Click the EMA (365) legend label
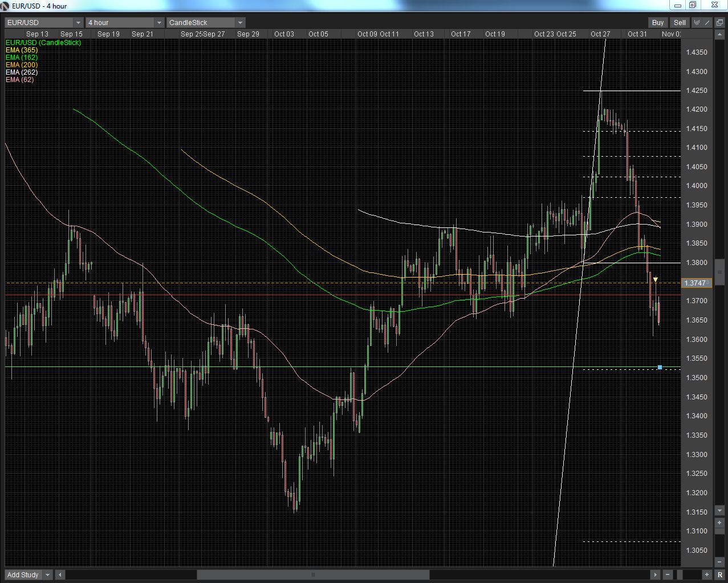Screen dimensions: 728x583 click(x=22, y=50)
